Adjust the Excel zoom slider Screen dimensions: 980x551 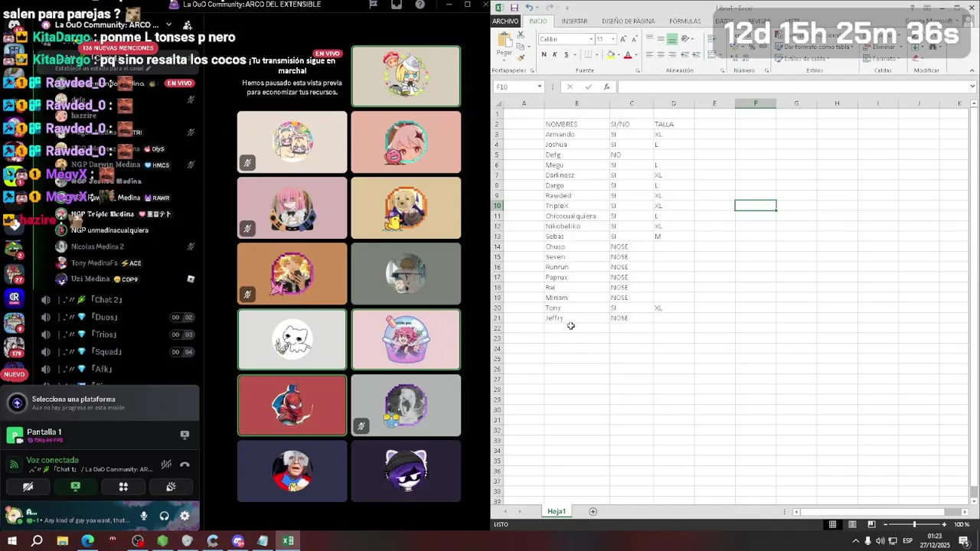tap(914, 524)
